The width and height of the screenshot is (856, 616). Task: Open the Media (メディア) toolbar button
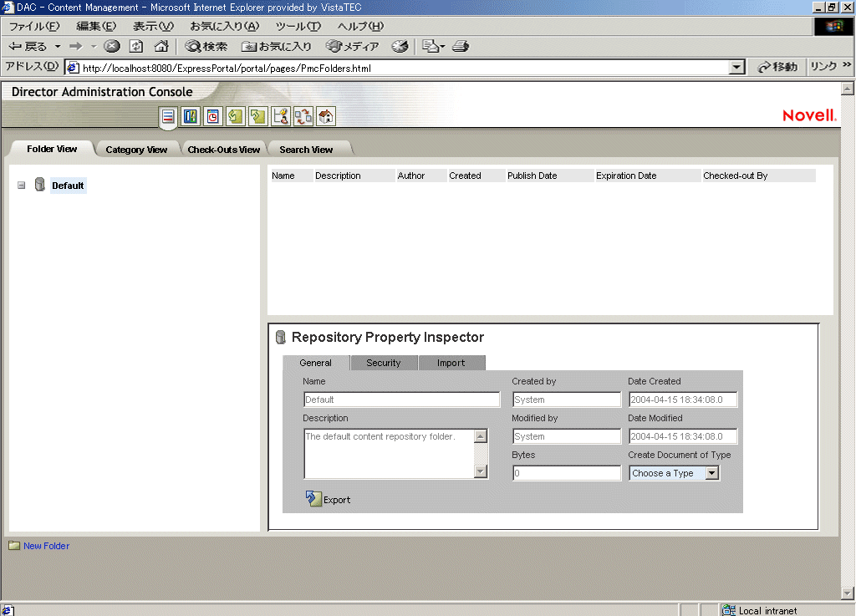[x=352, y=46]
